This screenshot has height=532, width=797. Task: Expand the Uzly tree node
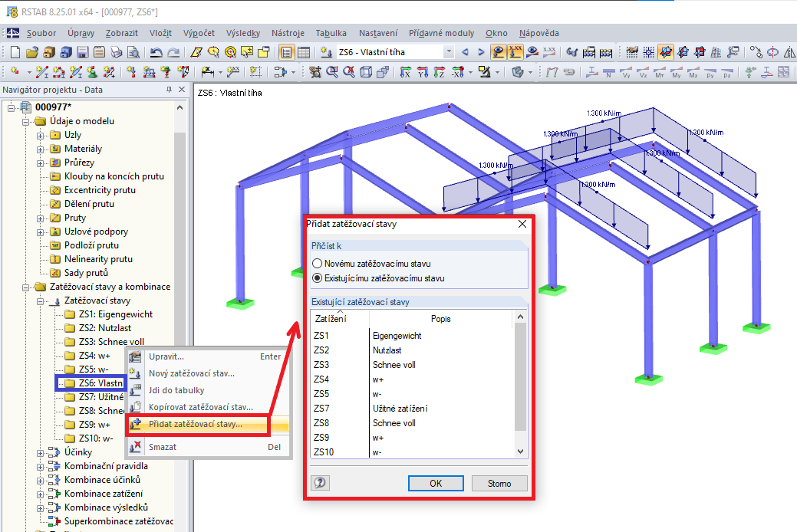tap(40, 136)
